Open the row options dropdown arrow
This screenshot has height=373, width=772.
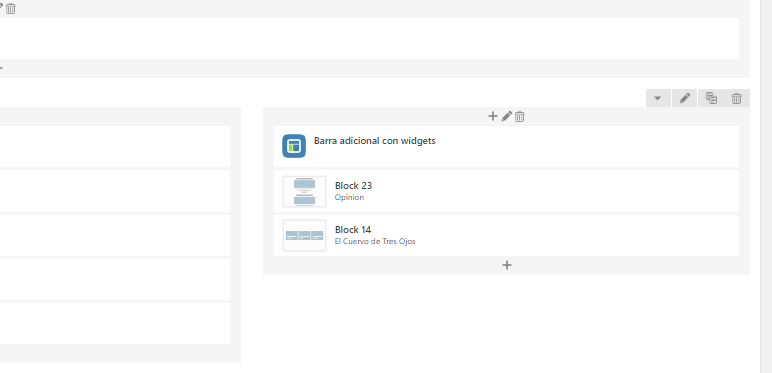coord(658,98)
